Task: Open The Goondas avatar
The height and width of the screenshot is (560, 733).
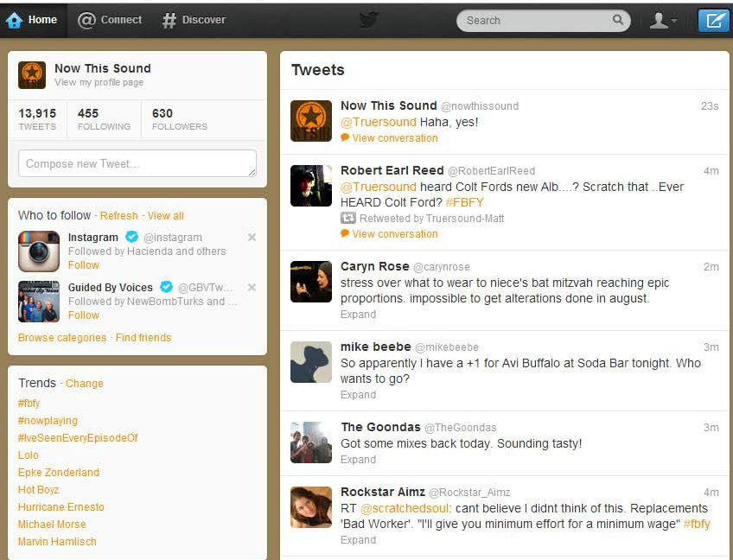Action: [311, 442]
